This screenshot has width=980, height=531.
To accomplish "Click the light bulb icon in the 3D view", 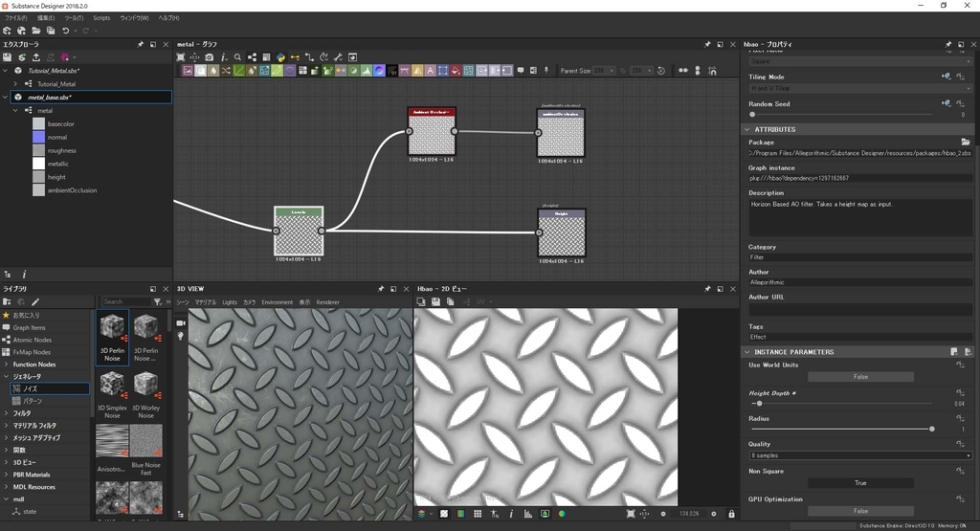I will click(x=181, y=336).
